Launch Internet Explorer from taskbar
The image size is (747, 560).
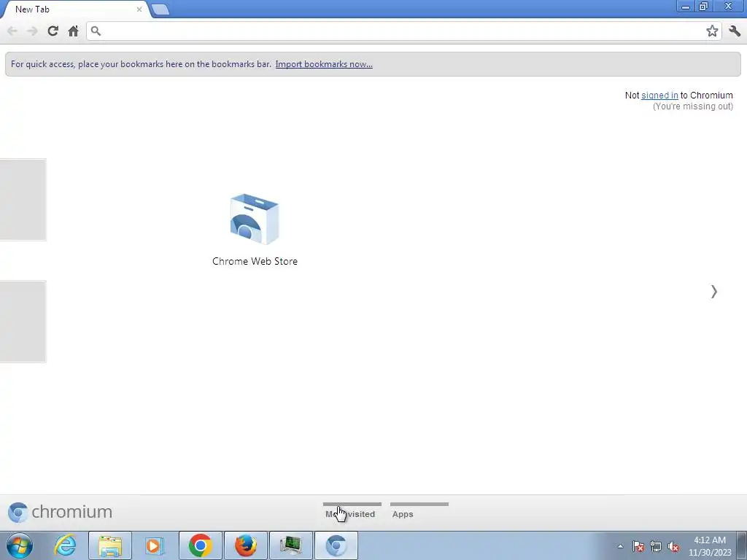65,545
